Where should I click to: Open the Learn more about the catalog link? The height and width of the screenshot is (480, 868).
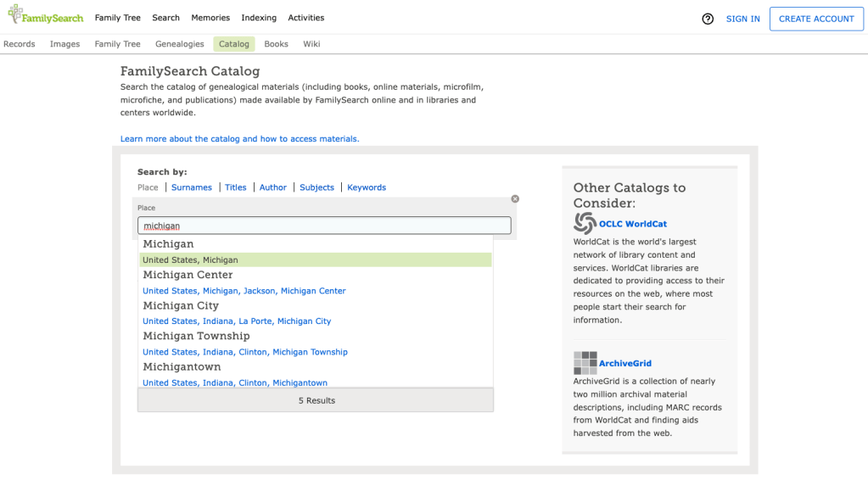tap(239, 139)
